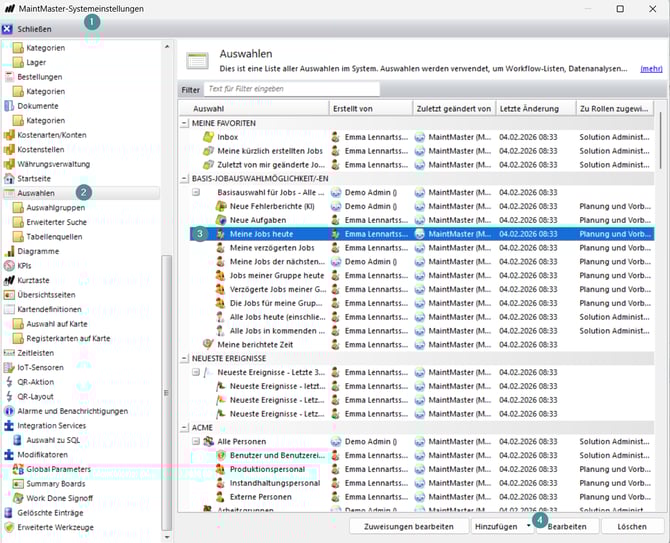Select the Neue Fehlerberichte (KI) row
The height and width of the screenshot is (543, 670).
tap(422, 206)
